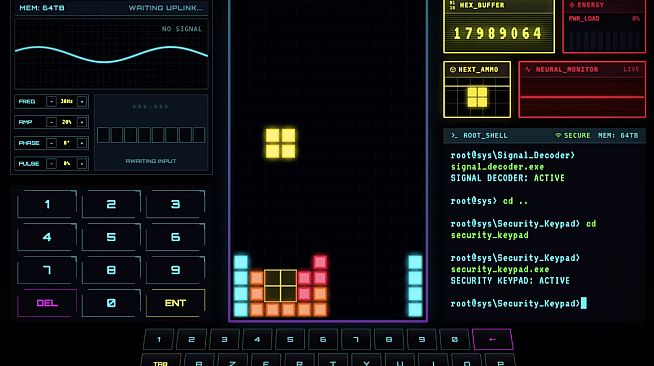Click the dark outlined square slot in stack
This screenshot has height=366, width=654.
[x=281, y=286]
